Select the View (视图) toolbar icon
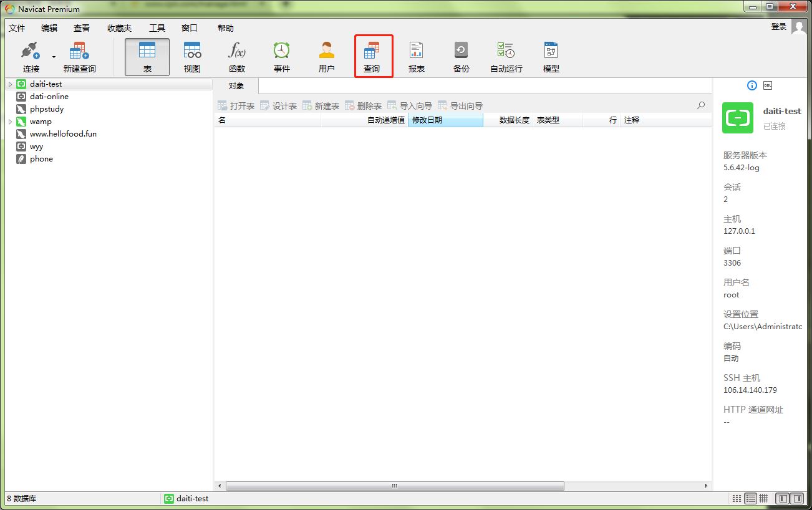812x510 pixels. pyautogui.click(x=192, y=56)
